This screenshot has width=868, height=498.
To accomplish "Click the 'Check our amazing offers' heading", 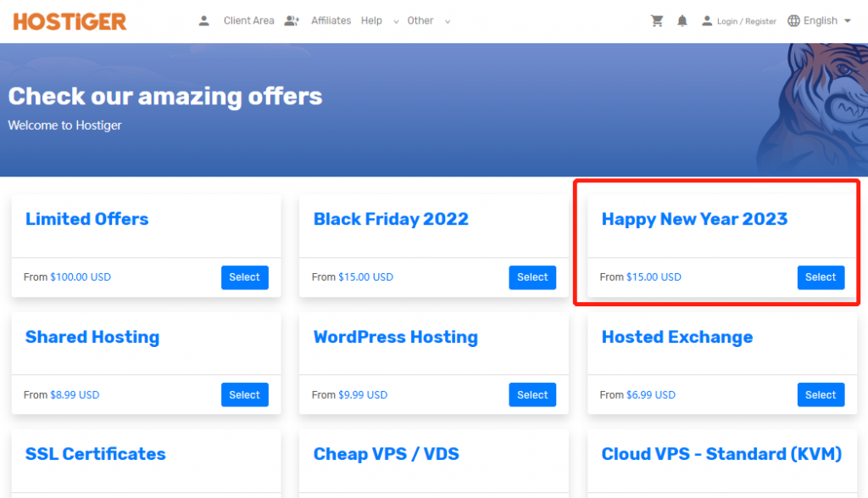I will (165, 97).
